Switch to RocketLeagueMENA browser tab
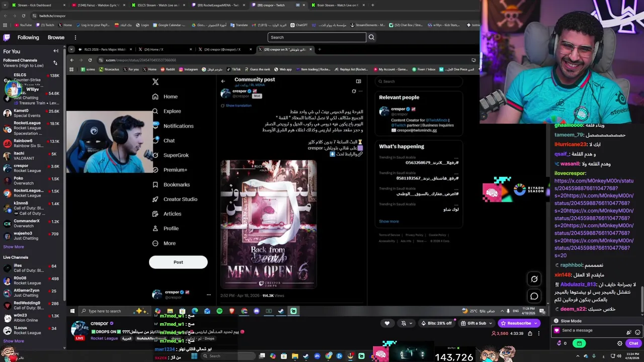This screenshot has height=362, width=644. click(218, 5)
